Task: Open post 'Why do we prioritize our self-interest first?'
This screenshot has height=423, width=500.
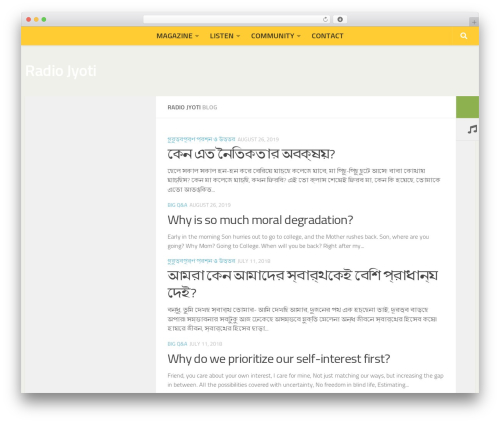Action: point(279,359)
